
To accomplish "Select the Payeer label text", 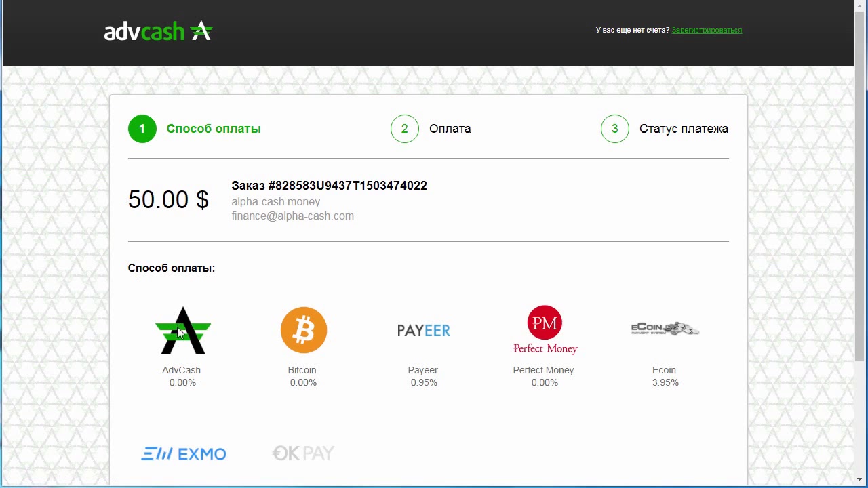I will coord(422,370).
